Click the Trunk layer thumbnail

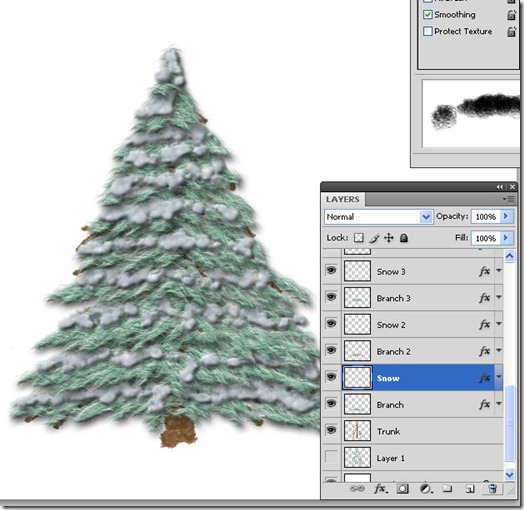coord(357,430)
